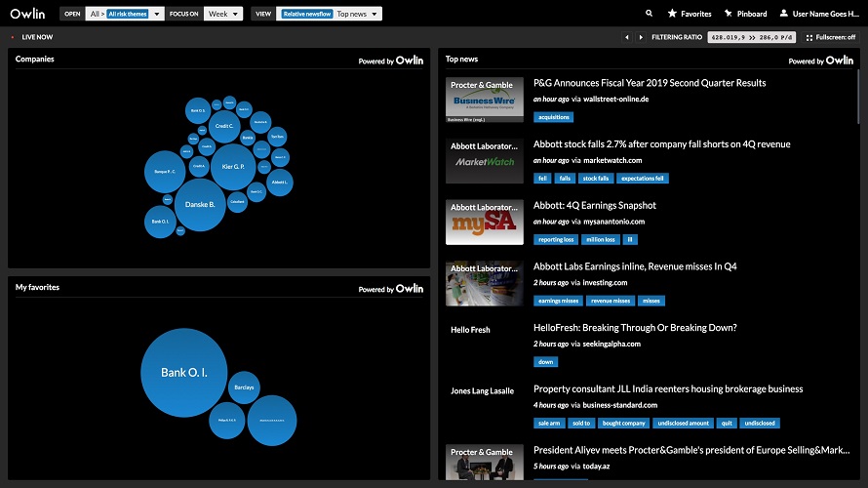Select the Relative newsflow tag
Screen dimensions: 868x488
click(x=307, y=14)
